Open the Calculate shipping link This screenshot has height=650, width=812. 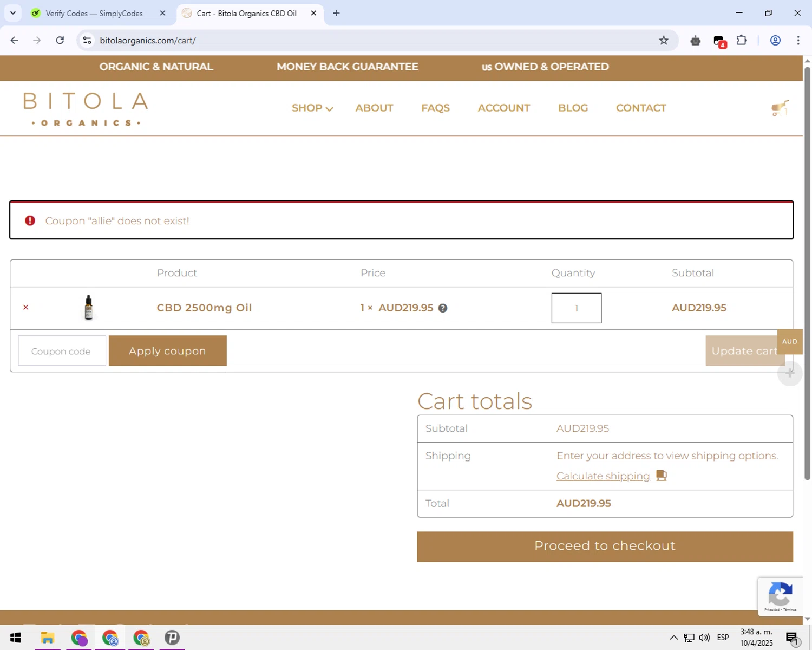[x=603, y=476]
